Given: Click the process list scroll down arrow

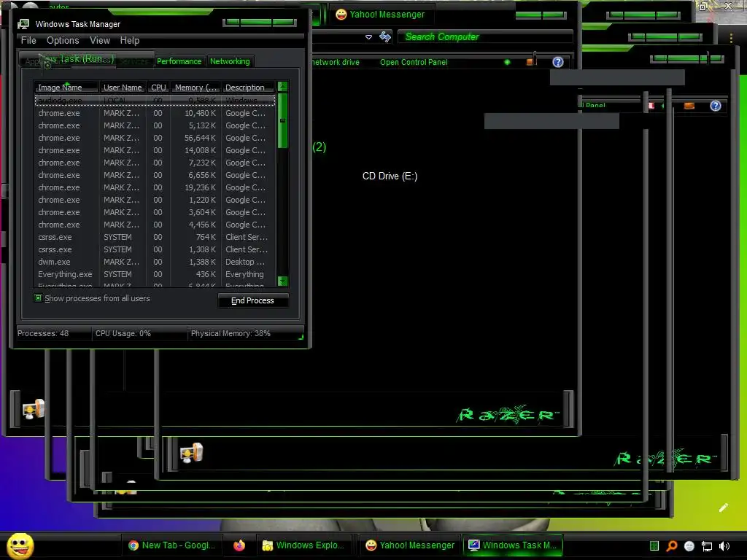Looking at the screenshot, I should (x=282, y=281).
